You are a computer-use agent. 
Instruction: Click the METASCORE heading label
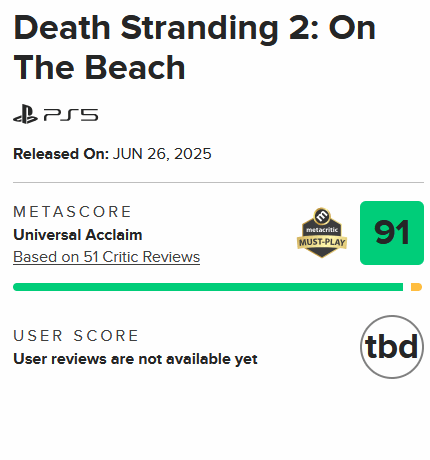point(72,212)
